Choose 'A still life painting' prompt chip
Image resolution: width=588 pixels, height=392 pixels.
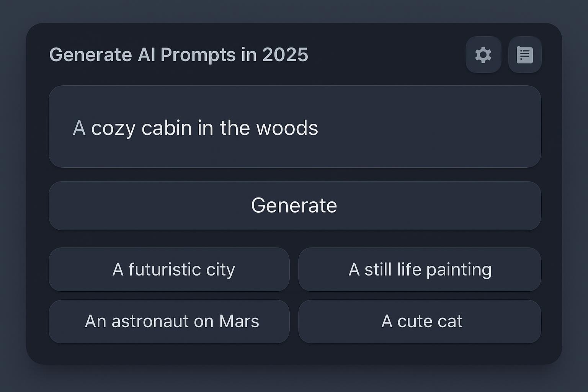pos(420,269)
